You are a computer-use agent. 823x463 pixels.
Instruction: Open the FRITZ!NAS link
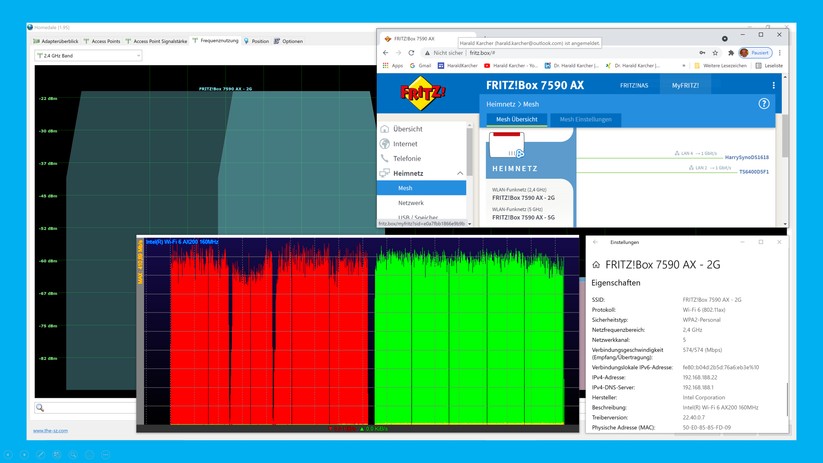click(634, 85)
